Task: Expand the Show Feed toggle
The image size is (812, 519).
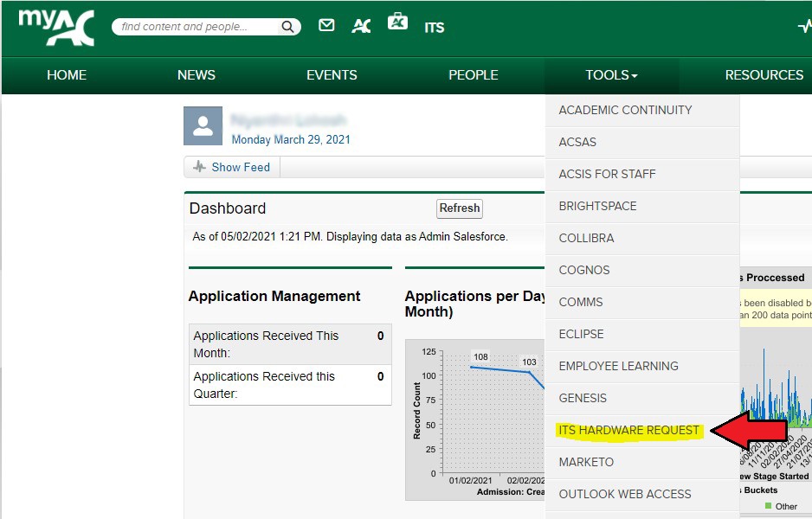Action: (232, 167)
